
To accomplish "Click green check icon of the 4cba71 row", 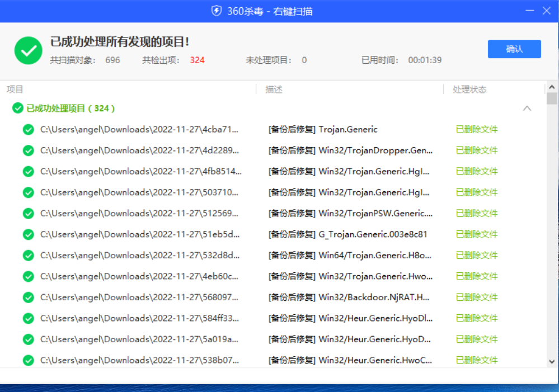I will coord(28,129).
